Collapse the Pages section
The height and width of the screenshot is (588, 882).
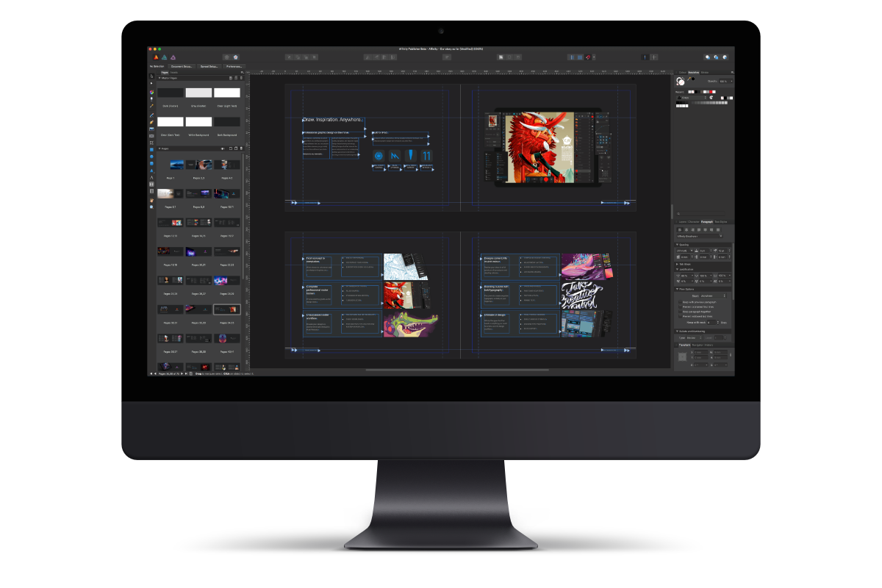(159, 148)
